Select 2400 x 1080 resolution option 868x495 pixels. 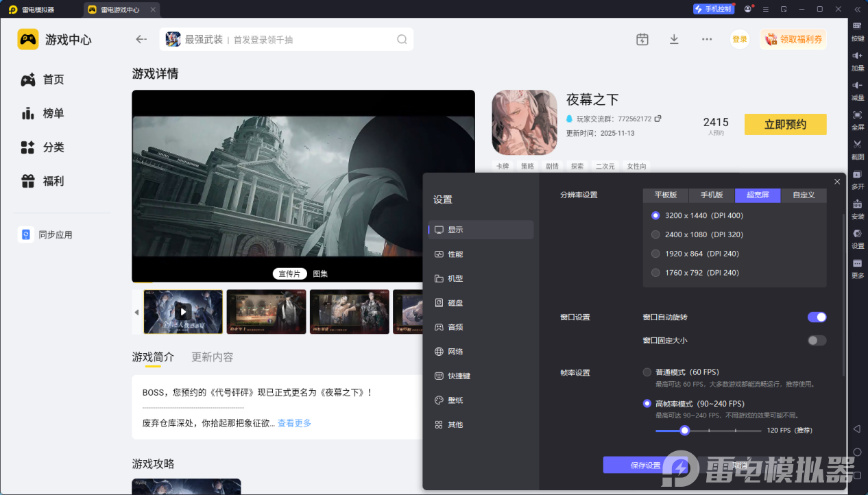(656, 234)
